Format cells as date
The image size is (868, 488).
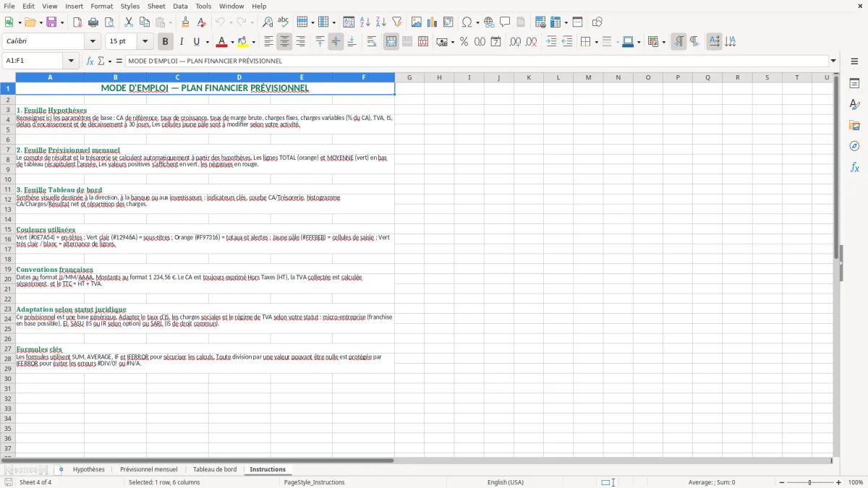coord(495,42)
